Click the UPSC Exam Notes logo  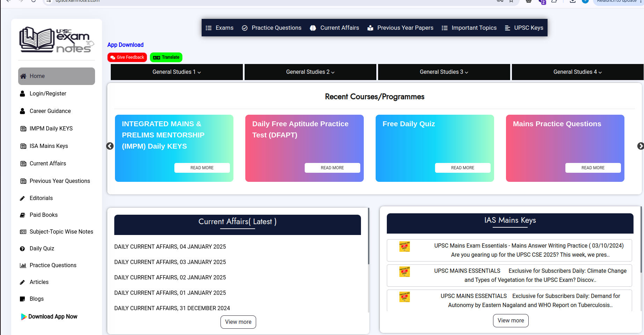pyautogui.click(x=57, y=40)
